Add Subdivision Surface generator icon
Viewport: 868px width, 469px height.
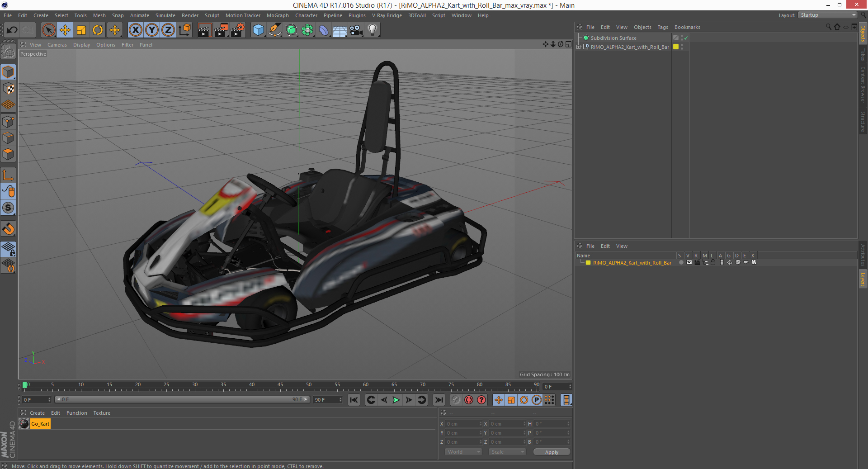[291, 30]
